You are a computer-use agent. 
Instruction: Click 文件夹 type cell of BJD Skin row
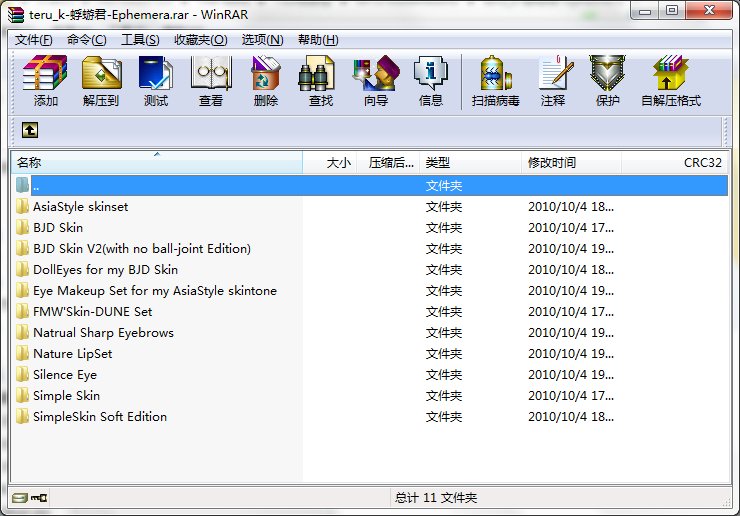click(x=444, y=228)
